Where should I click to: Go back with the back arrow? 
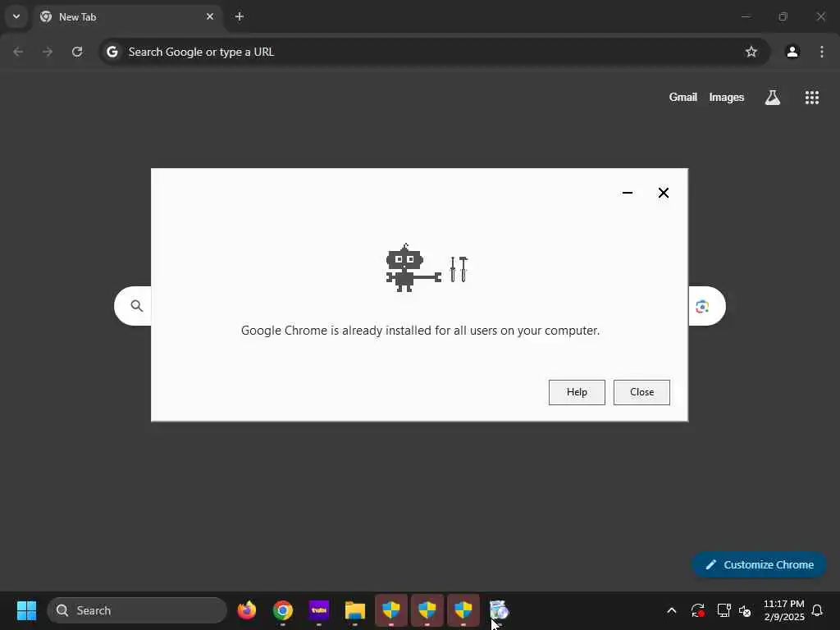coord(18,52)
